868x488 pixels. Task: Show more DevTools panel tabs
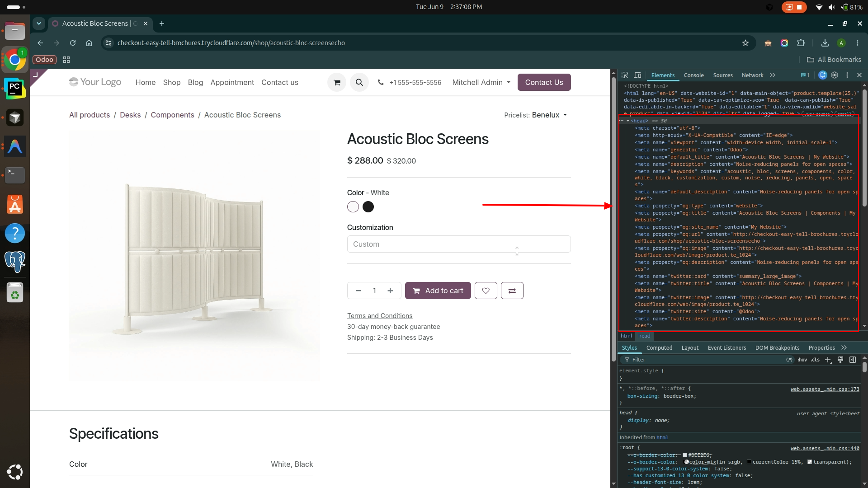[773, 75]
